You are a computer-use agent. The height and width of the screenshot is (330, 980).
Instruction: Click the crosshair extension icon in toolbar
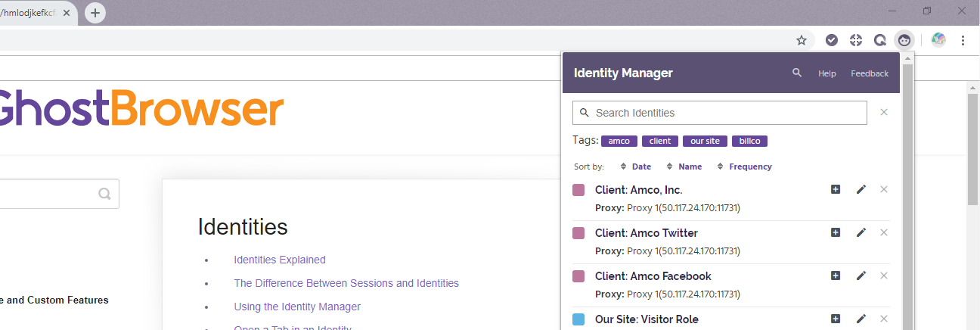[x=856, y=40]
